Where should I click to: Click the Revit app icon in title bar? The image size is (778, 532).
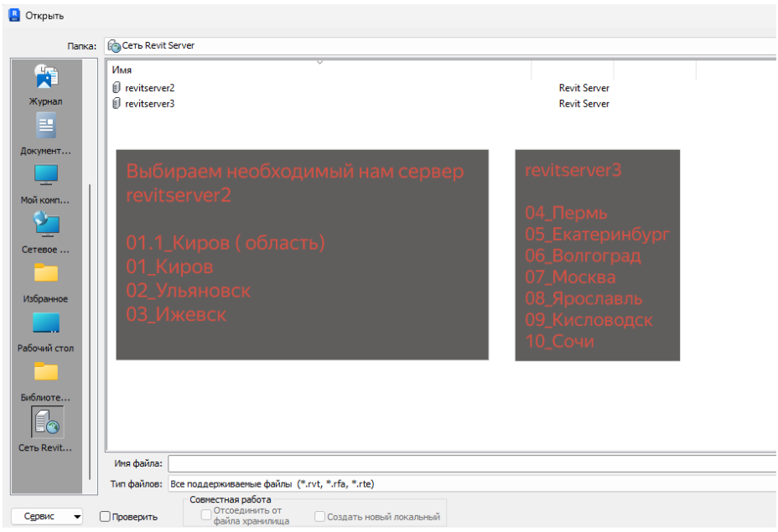point(14,15)
